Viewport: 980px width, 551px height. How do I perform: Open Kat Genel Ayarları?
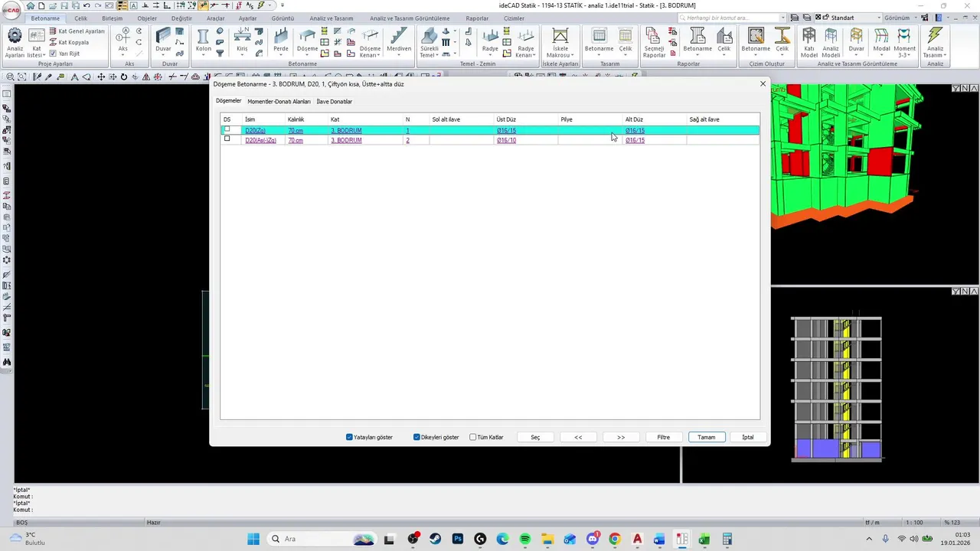pos(76,31)
